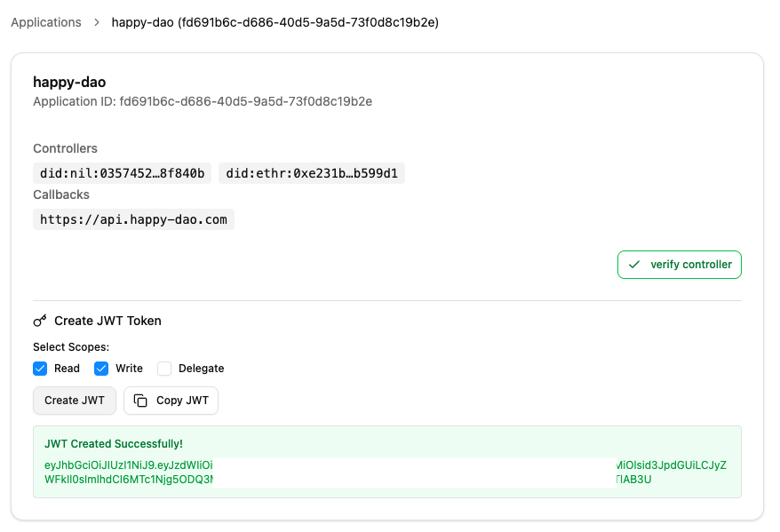Click the api.happy-dao.com callback URL
The height and width of the screenshot is (532, 780).
click(x=133, y=219)
